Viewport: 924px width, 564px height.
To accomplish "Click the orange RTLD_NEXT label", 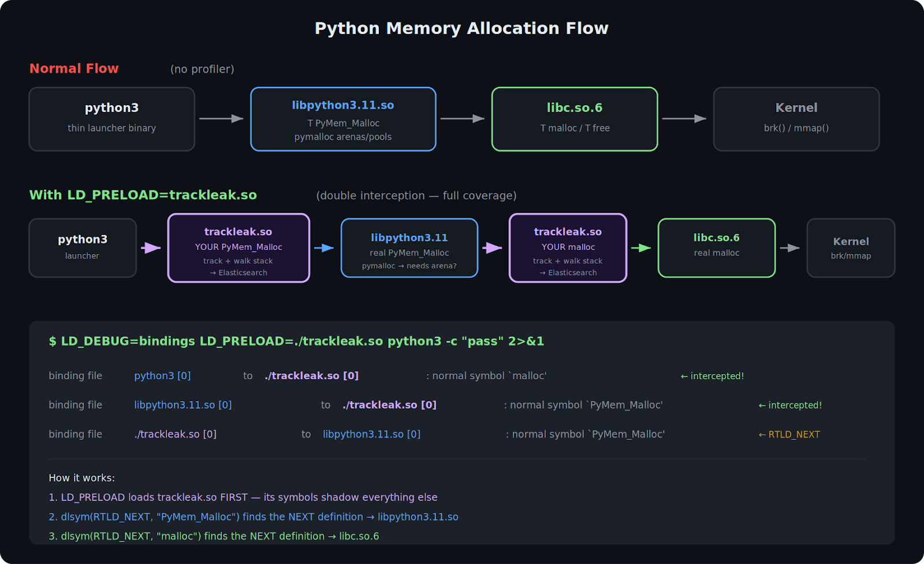I will coord(789,435).
